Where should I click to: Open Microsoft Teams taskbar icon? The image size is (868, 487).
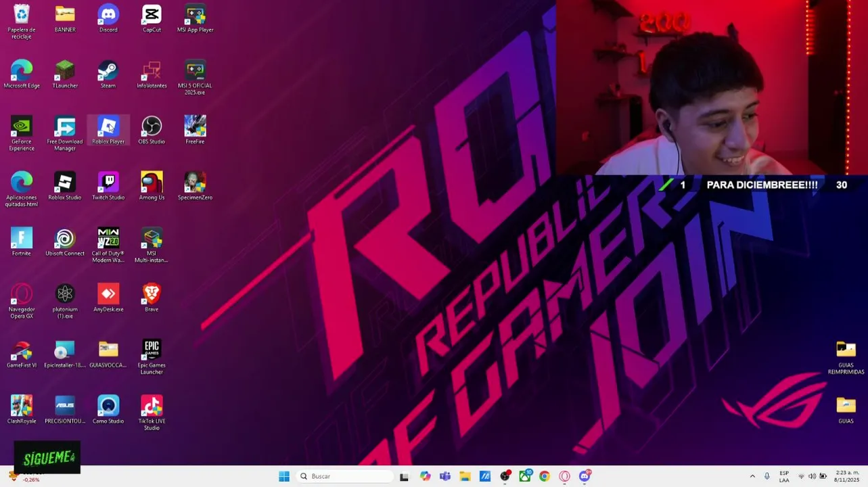point(445,476)
